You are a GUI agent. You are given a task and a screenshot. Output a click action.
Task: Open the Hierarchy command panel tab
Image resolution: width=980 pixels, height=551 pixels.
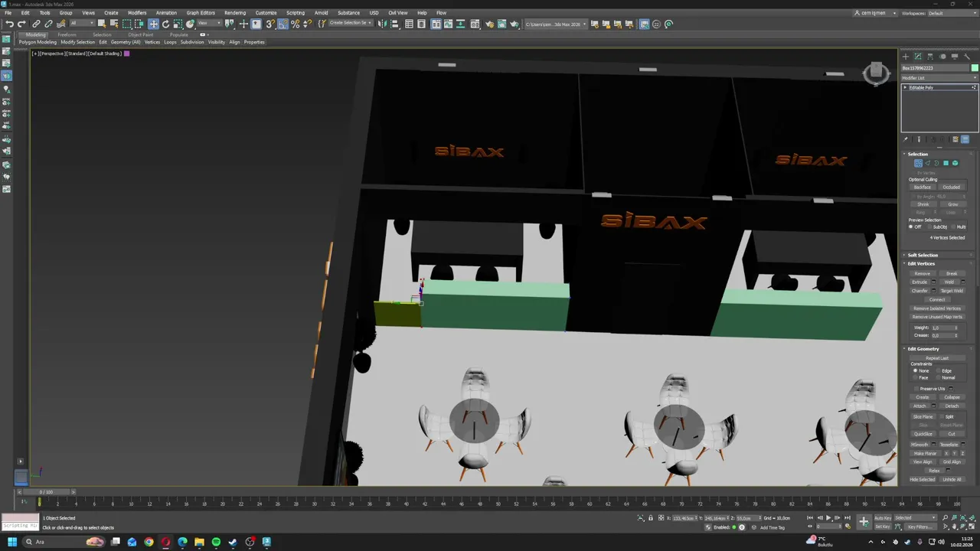[930, 56]
